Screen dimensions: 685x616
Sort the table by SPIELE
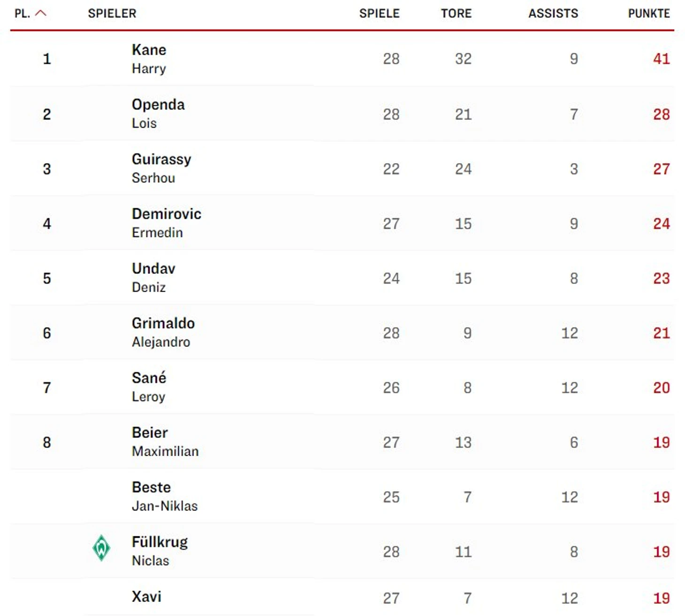379,13
